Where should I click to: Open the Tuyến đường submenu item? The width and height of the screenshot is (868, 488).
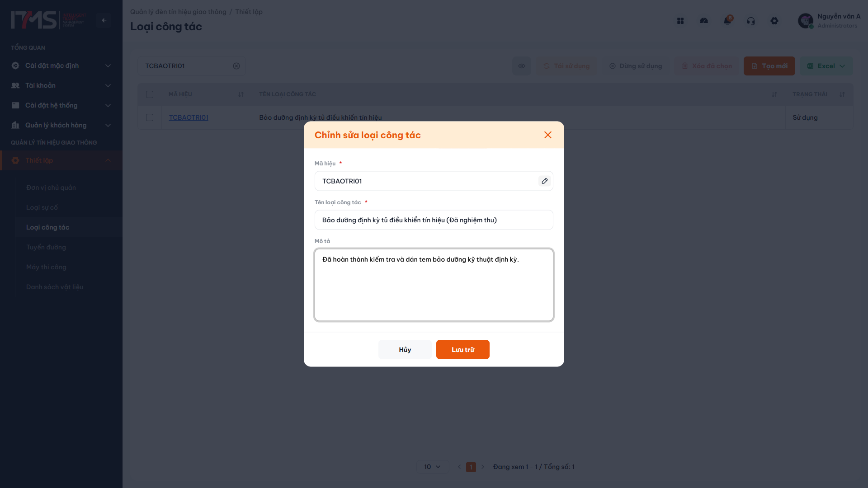(46, 247)
